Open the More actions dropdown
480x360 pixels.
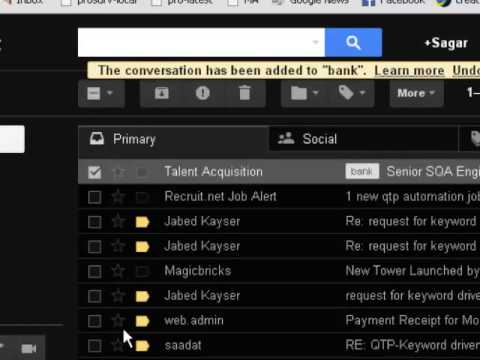(416, 93)
